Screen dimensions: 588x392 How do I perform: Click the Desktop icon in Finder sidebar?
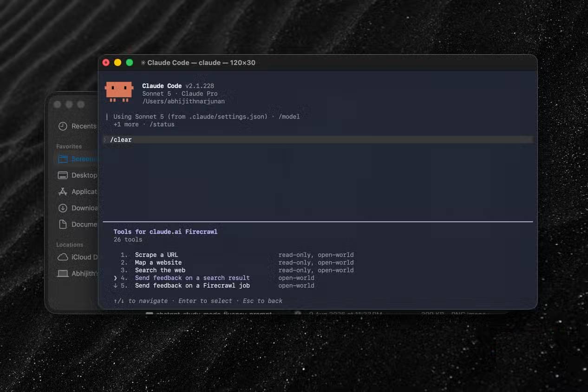click(63, 175)
